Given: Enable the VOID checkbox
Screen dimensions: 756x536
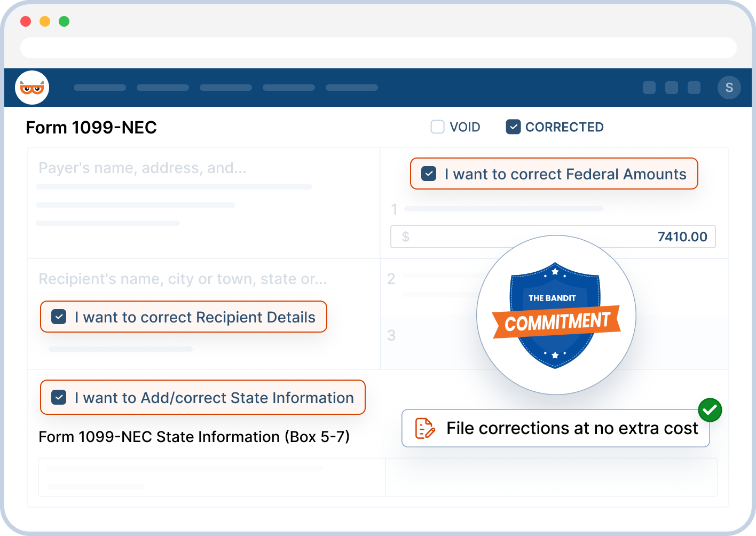Looking at the screenshot, I should 438,127.
